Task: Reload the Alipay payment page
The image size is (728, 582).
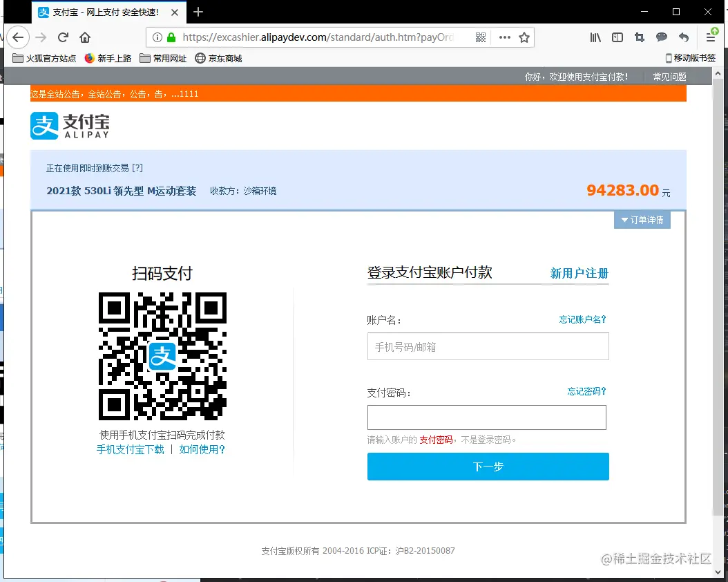Action: point(63,37)
